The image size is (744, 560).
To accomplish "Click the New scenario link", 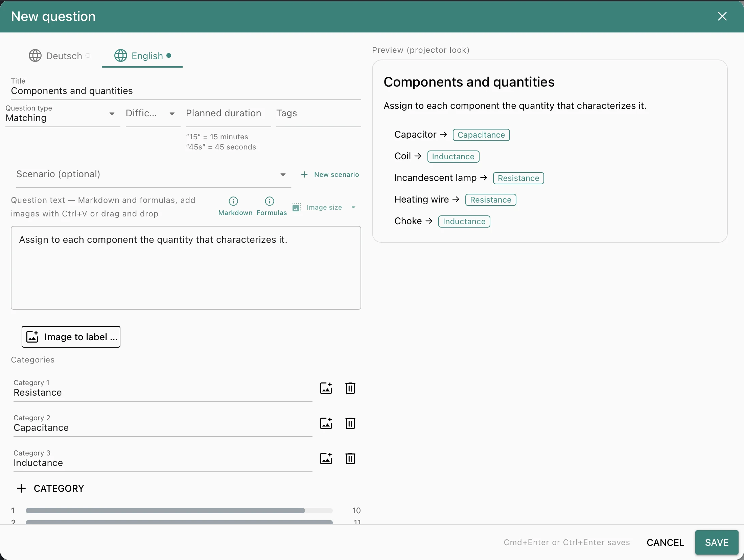I will [x=330, y=174].
